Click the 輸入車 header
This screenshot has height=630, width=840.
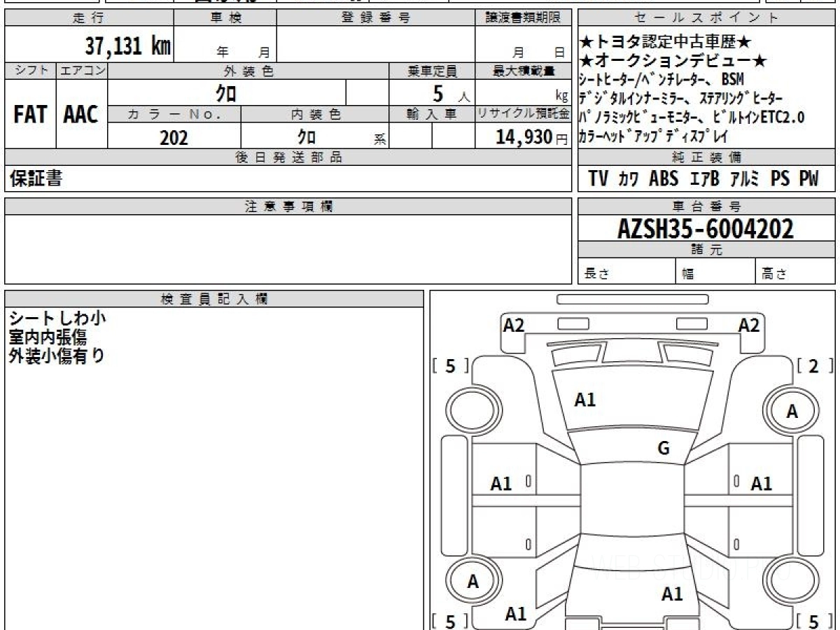[x=432, y=115]
